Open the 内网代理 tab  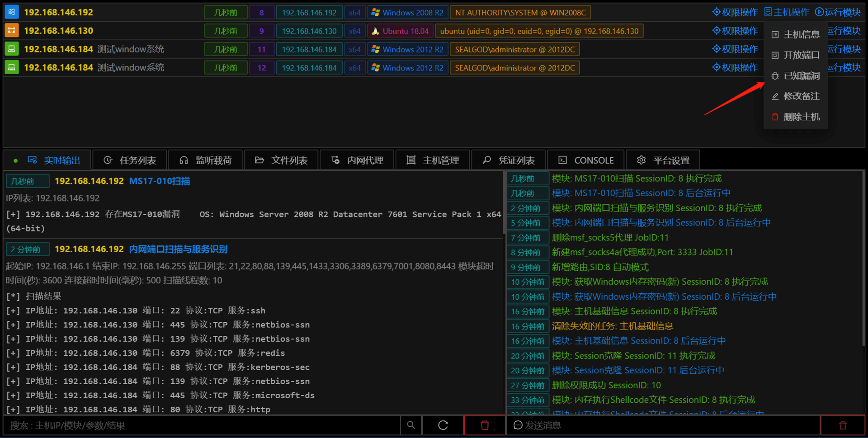coord(357,160)
